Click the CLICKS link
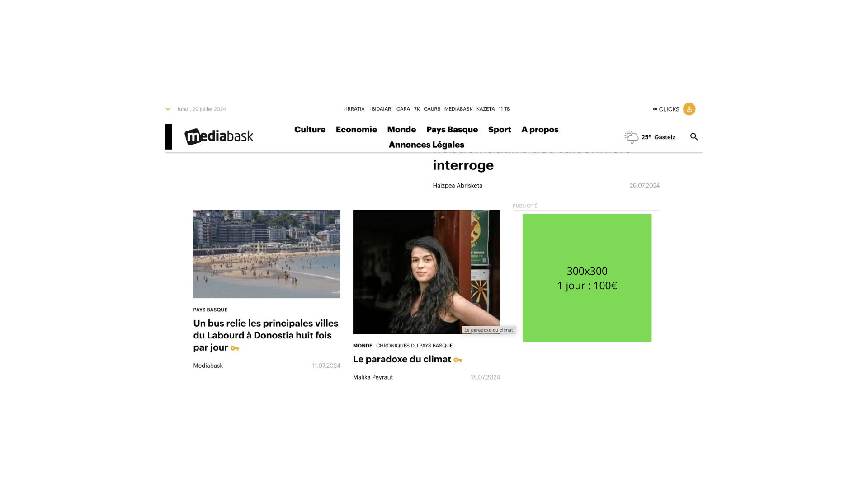Image resolution: width=868 pixels, height=488 pixels. [x=666, y=109]
